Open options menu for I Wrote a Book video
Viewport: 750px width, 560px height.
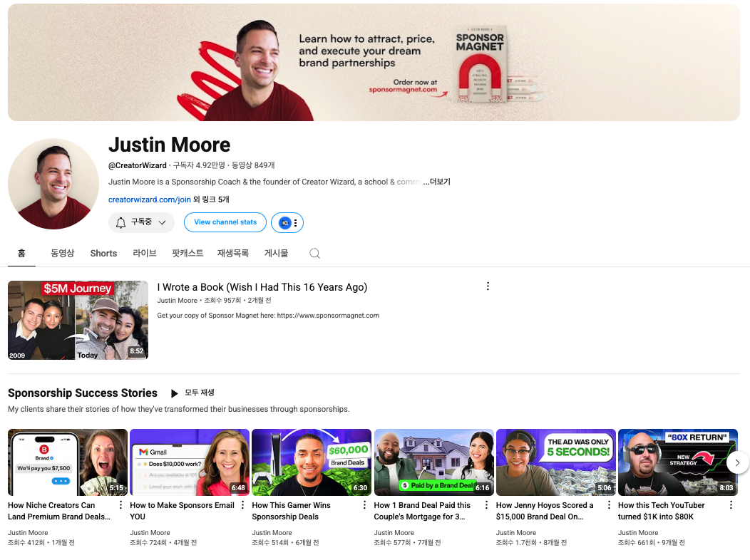488,286
